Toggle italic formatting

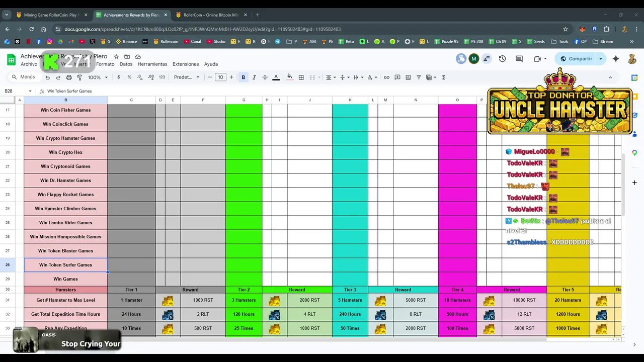coord(254,77)
